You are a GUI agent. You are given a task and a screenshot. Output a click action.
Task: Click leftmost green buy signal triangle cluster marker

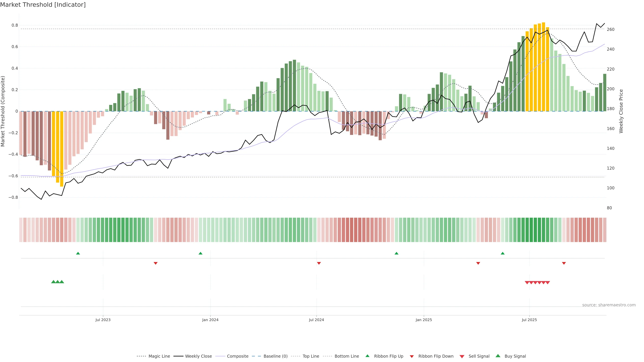click(53, 282)
